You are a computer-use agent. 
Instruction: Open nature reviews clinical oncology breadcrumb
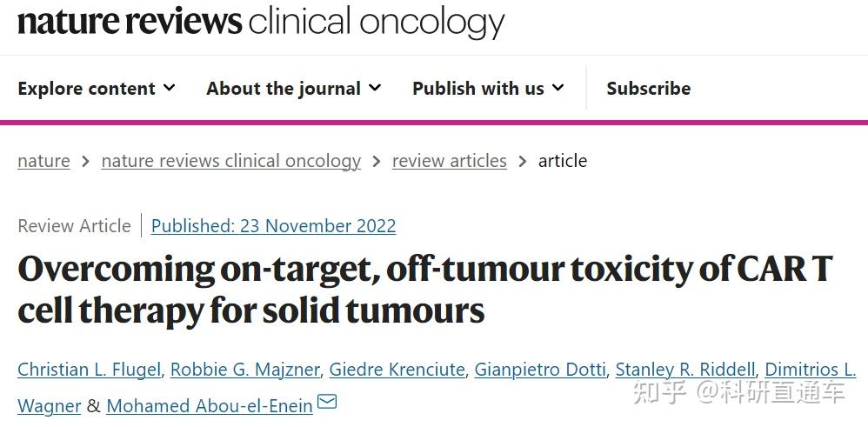point(230,161)
